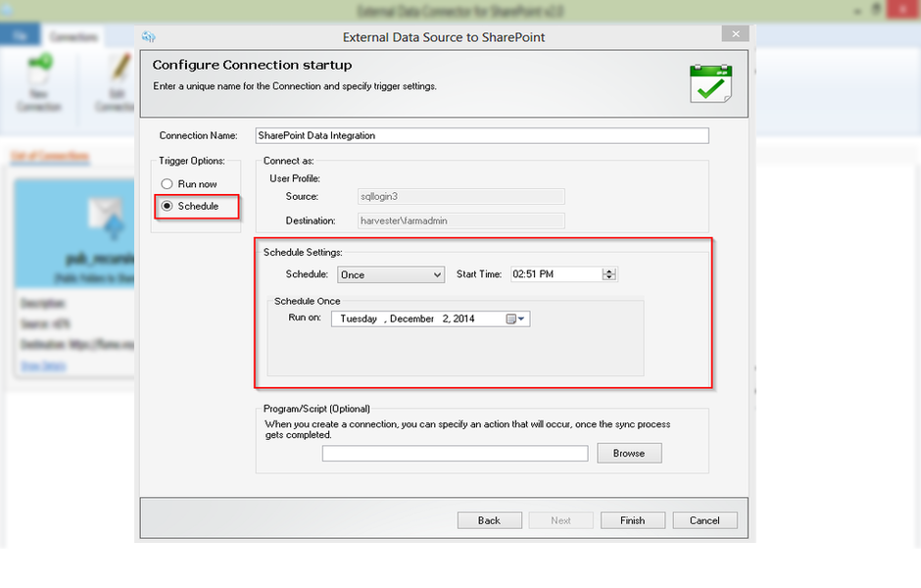Select the Run now trigger option
Viewport: 921px width, 588px height.
pos(168,184)
